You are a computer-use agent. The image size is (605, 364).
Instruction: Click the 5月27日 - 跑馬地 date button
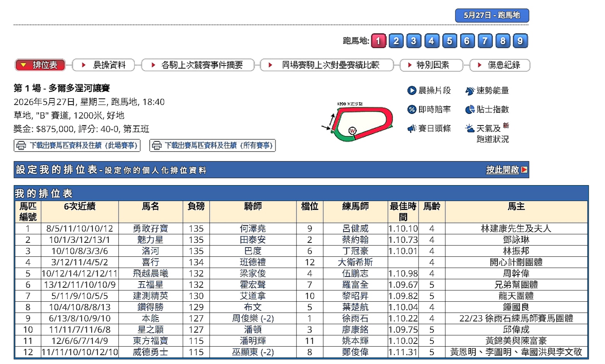[x=492, y=15]
